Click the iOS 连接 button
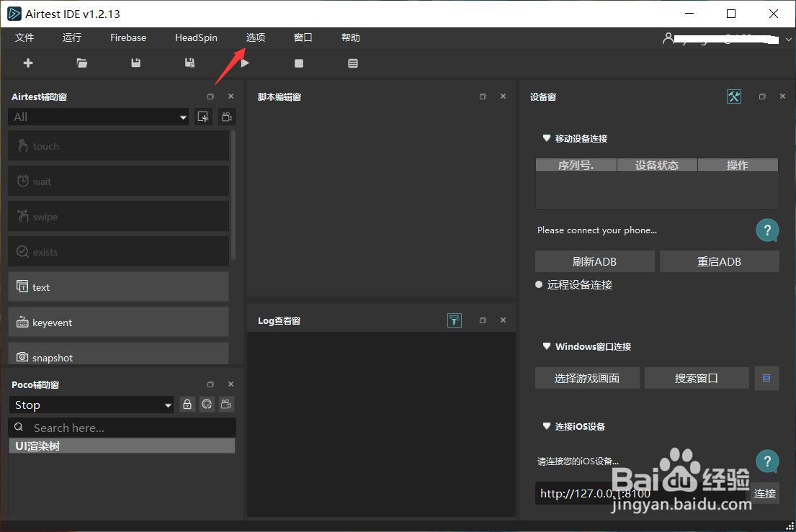The image size is (796, 532). tap(764, 493)
